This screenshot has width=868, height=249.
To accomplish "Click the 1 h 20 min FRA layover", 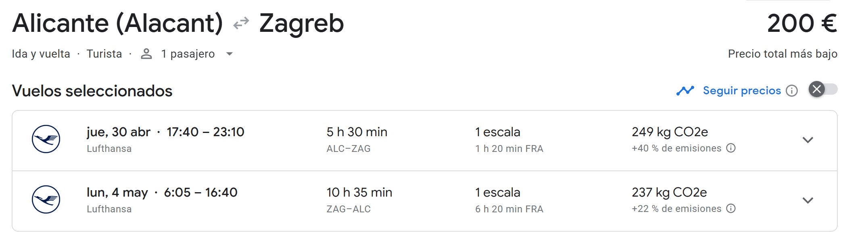I will pyautogui.click(x=509, y=149).
